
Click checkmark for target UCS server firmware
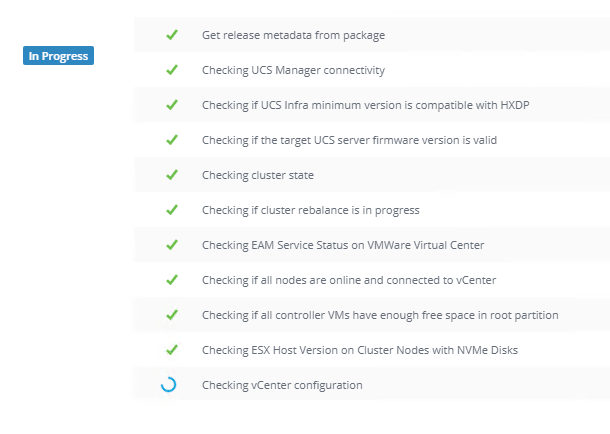[171, 140]
